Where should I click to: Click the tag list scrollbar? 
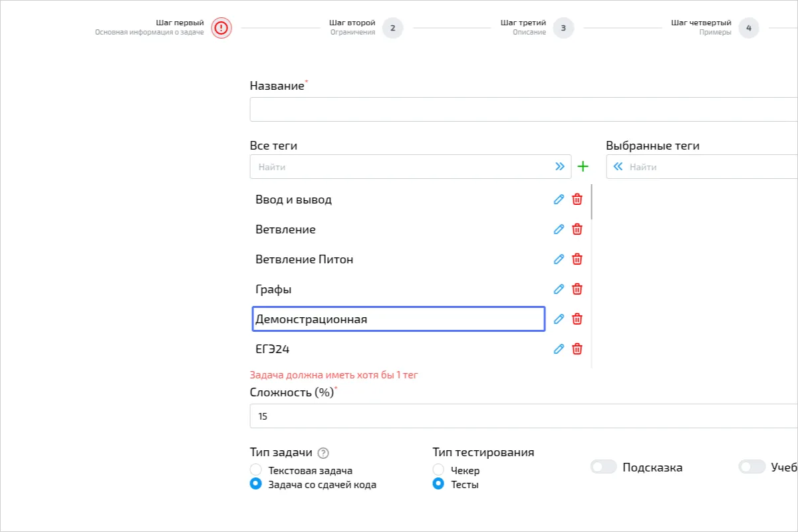click(x=591, y=203)
